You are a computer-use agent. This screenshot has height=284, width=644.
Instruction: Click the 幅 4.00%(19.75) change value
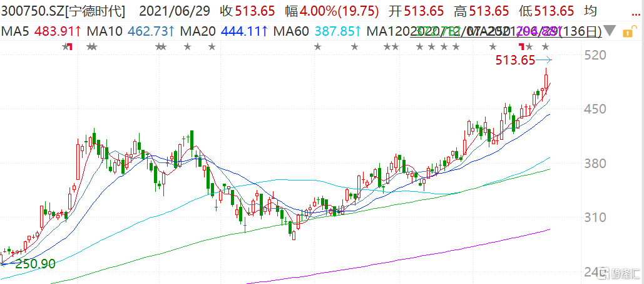332,11
